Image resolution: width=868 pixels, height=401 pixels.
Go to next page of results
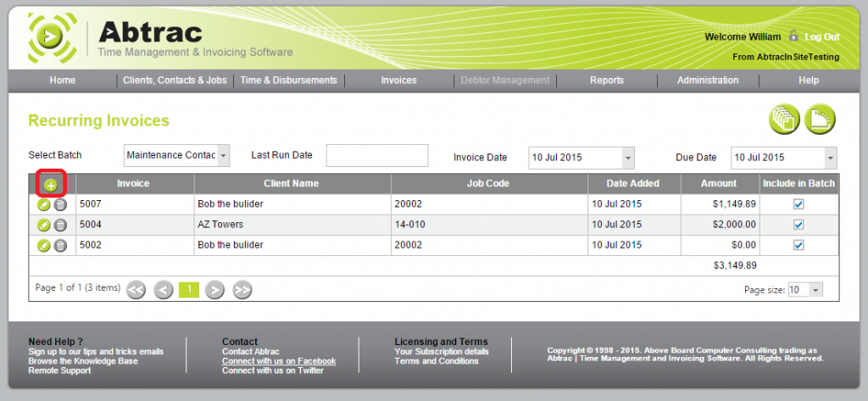pos(214,289)
